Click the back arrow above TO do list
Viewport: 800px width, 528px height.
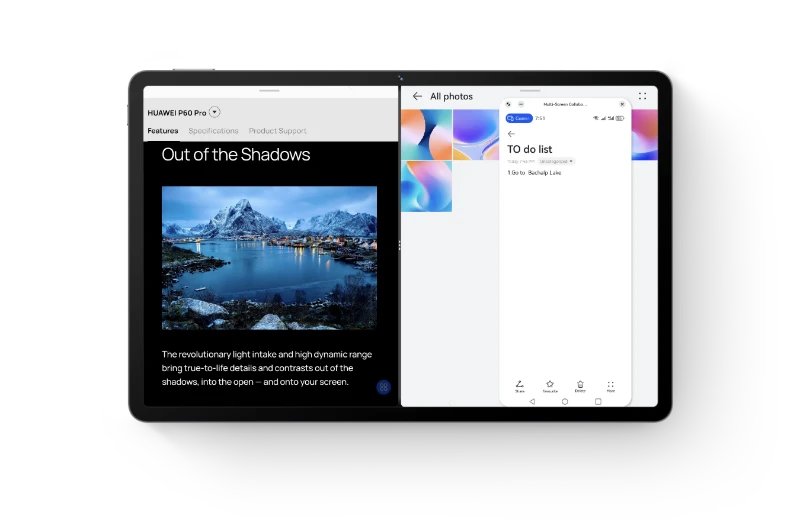coord(511,134)
